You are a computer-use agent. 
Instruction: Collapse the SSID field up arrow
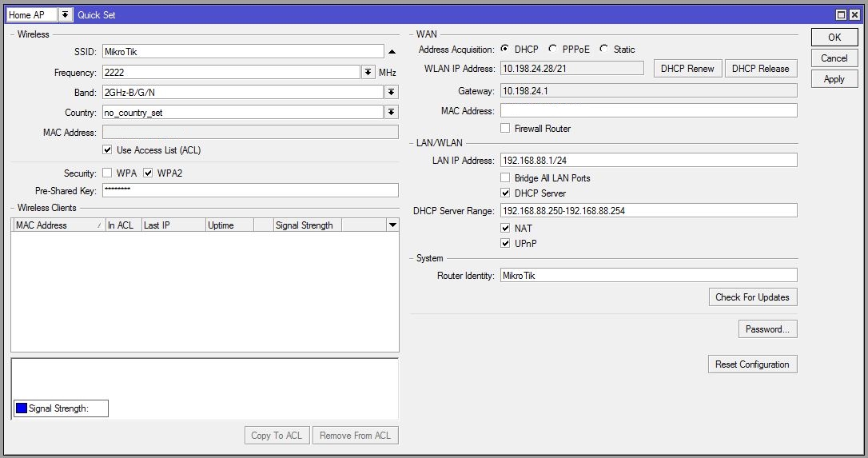pyautogui.click(x=392, y=52)
